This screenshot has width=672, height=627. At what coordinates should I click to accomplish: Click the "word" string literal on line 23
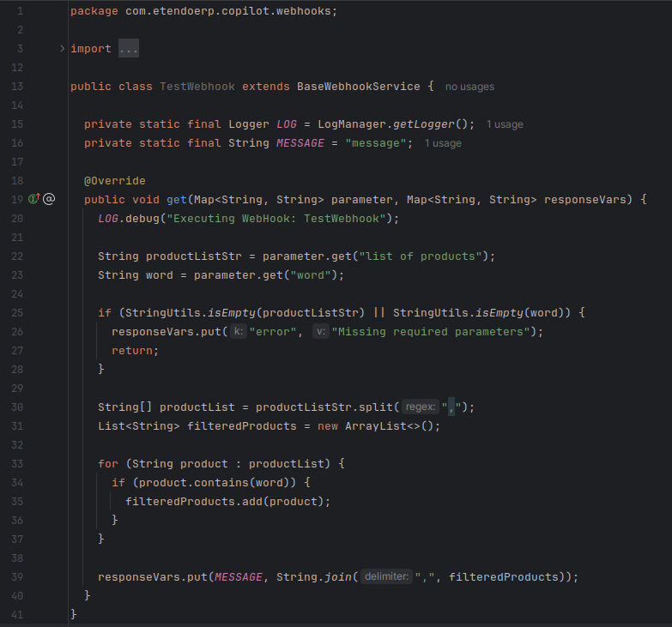coord(311,275)
